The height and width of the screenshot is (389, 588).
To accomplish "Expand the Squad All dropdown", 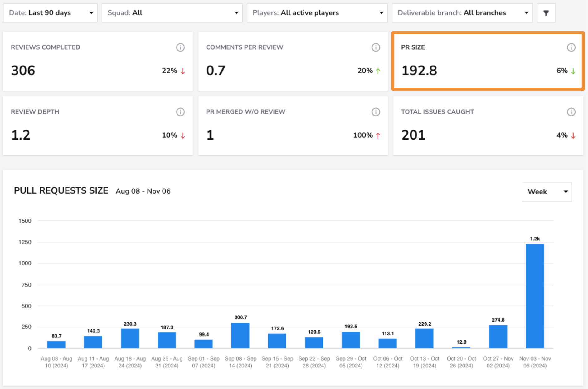I will tap(172, 13).
